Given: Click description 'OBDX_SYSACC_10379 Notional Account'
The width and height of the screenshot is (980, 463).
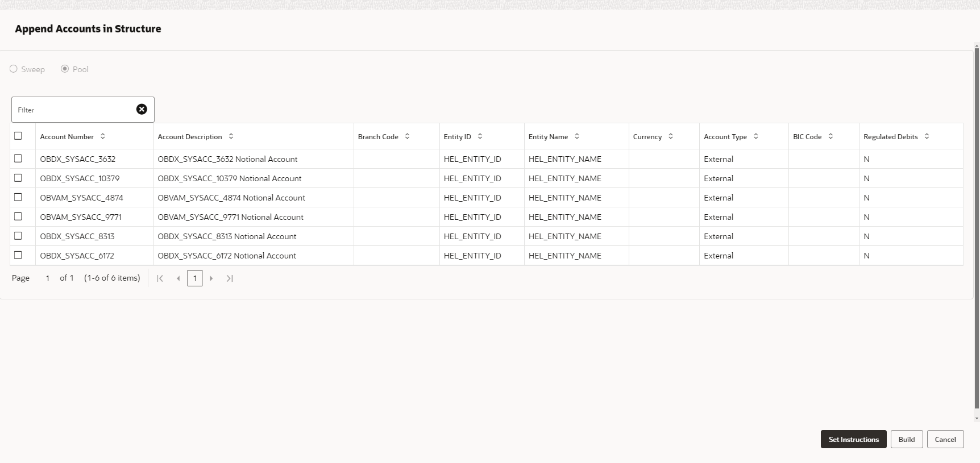Looking at the screenshot, I should 230,178.
